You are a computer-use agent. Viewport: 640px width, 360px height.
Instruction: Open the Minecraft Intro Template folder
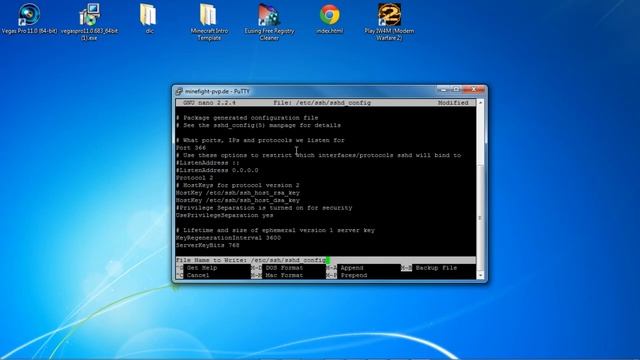pos(209,22)
